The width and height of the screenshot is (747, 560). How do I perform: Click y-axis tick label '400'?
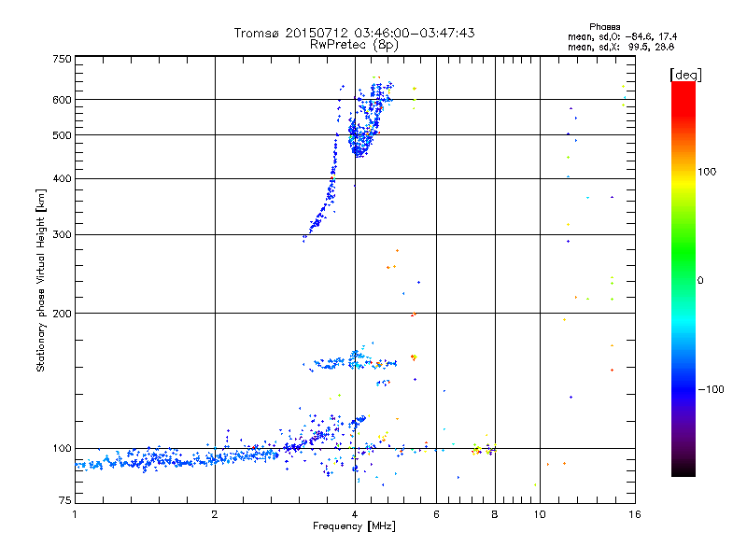62,179
